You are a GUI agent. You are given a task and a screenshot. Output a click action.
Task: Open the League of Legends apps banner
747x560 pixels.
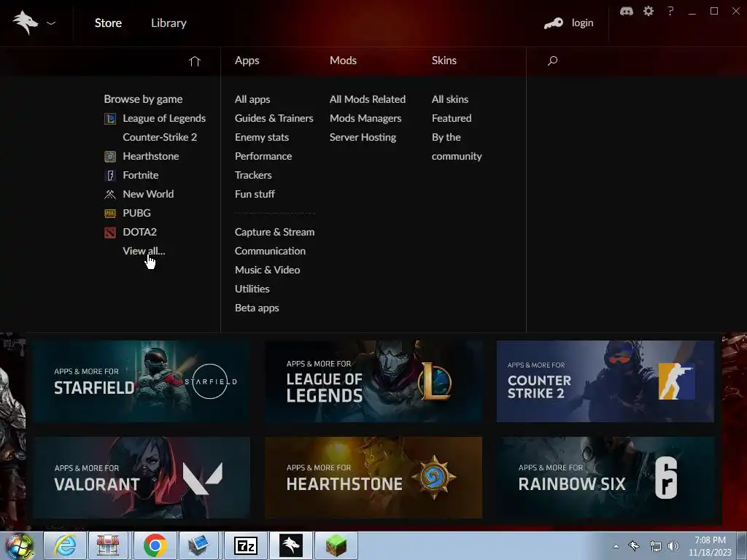point(373,381)
